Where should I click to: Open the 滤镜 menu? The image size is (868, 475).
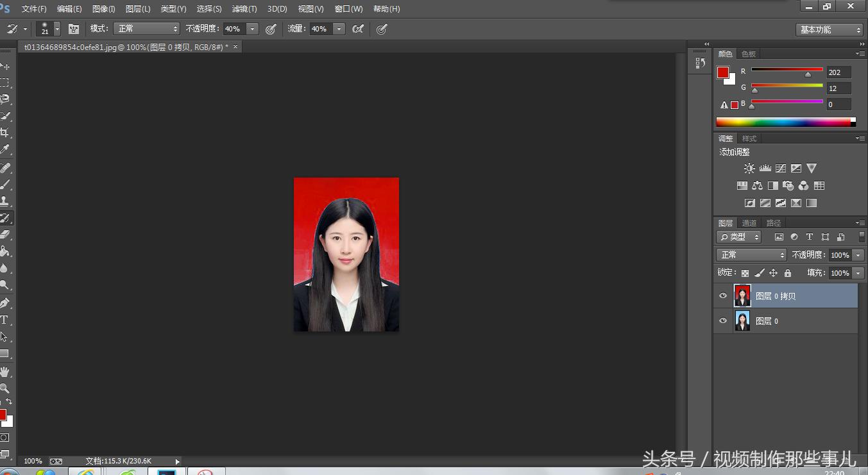coord(244,9)
